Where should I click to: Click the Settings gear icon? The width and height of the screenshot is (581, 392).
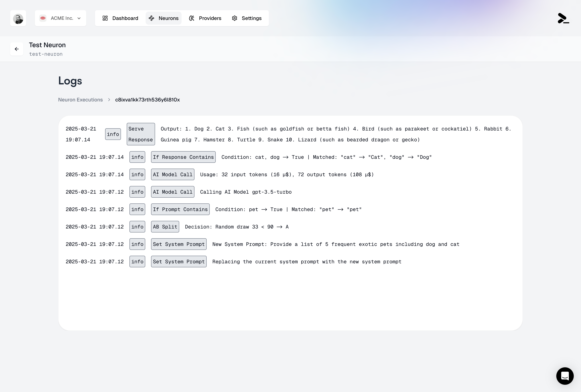[235, 18]
